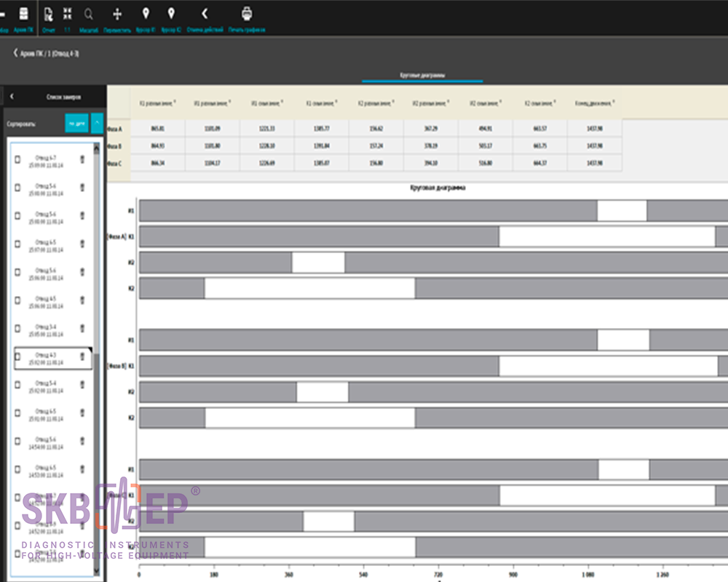This screenshot has width=728, height=582.
Task: Select the 1:1 fit-to-screen icon
Action: click(68, 14)
